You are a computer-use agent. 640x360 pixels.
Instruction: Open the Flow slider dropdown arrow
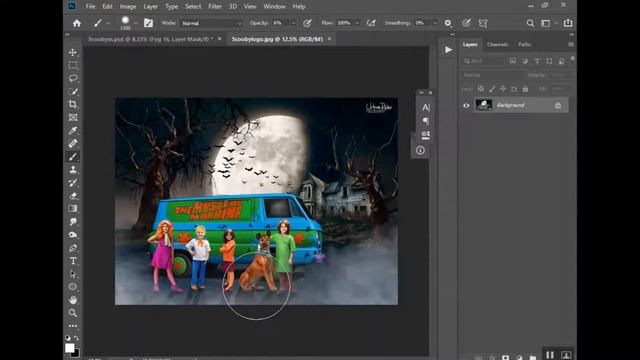tap(357, 23)
